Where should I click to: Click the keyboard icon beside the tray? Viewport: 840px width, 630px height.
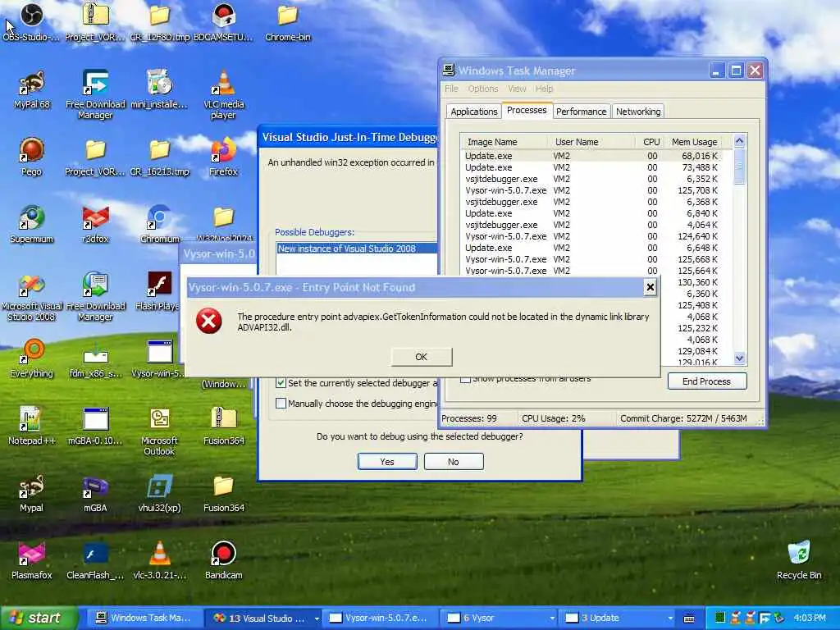coord(689,619)
